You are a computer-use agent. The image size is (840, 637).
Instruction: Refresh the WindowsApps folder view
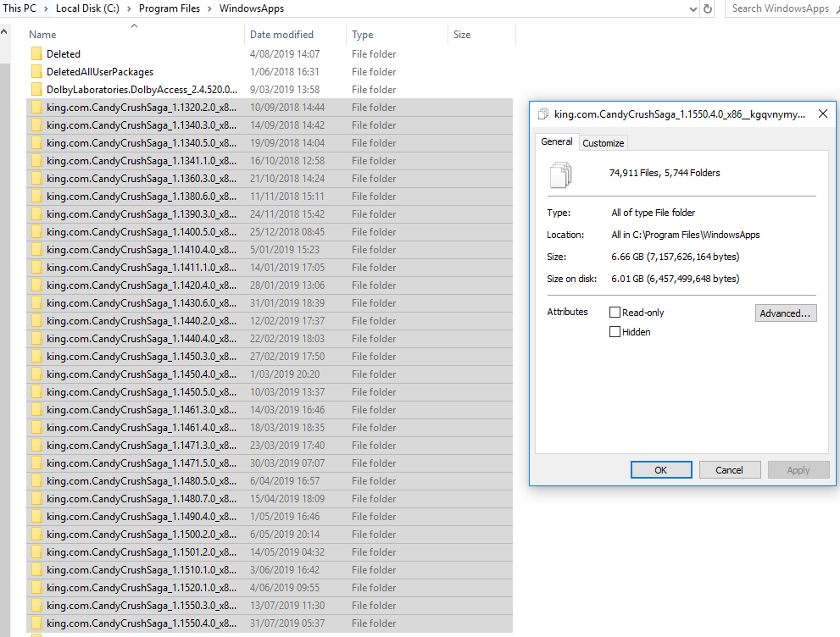(708, 8)
